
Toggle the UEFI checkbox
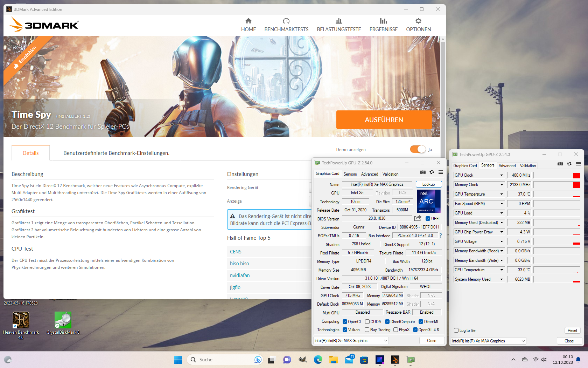click(428, 219)
